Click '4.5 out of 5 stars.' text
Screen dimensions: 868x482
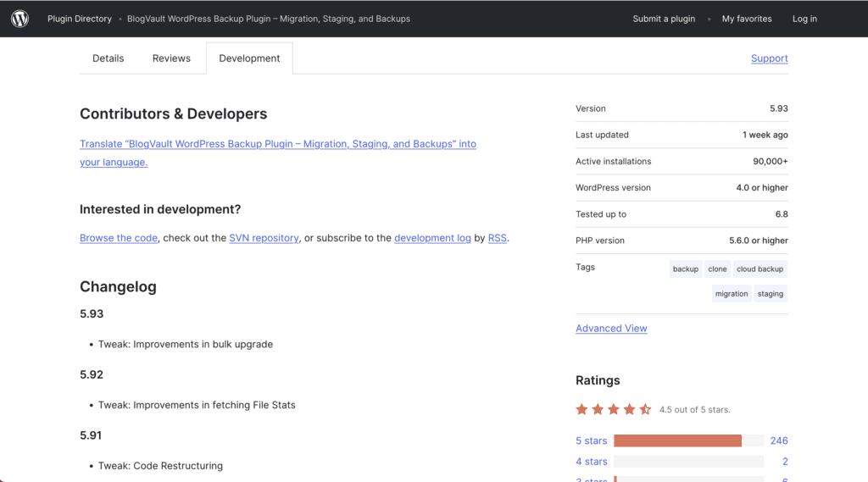coord(695,410)
